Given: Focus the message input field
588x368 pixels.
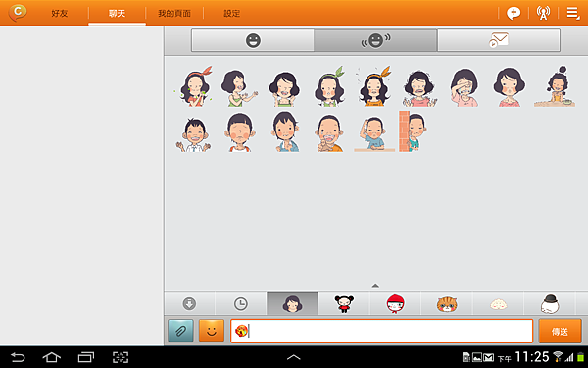Looking at the screenshot, I should coord(382,332).
